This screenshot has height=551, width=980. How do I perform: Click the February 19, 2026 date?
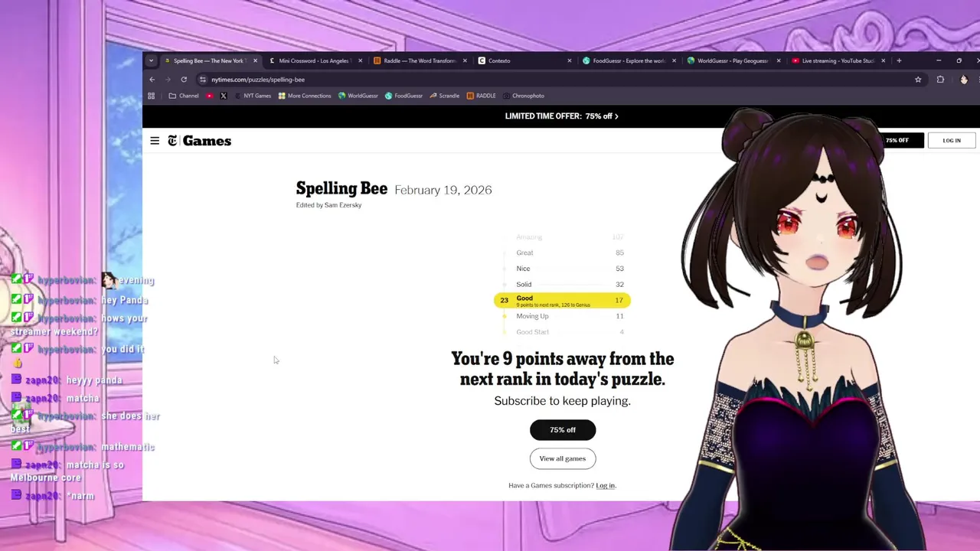click(x=443, y=190)
